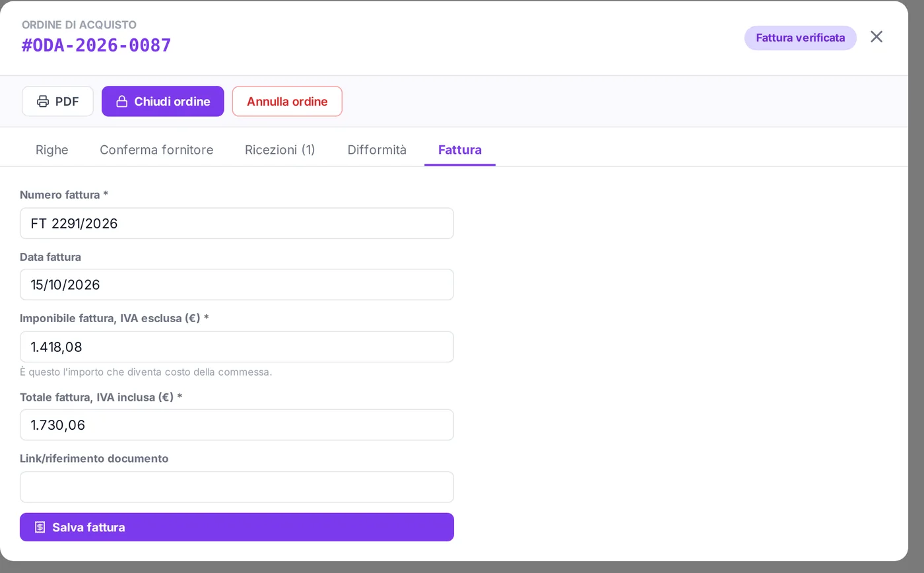Focus the Numero fattura input field
This screenshot has width=924, height=573.
pyautogui.click(x=237, y=223)
